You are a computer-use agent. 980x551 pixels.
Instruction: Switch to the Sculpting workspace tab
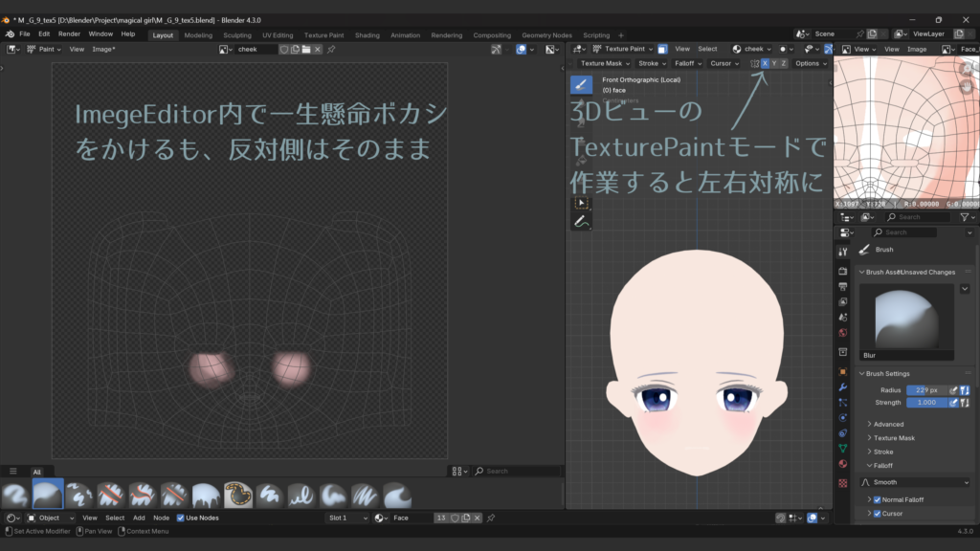[x=236, y=35]
